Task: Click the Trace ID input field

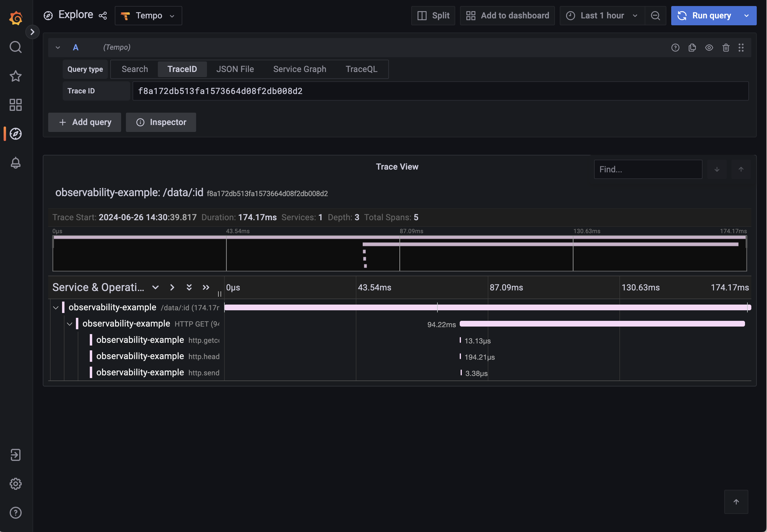Action: click(441, 90)
